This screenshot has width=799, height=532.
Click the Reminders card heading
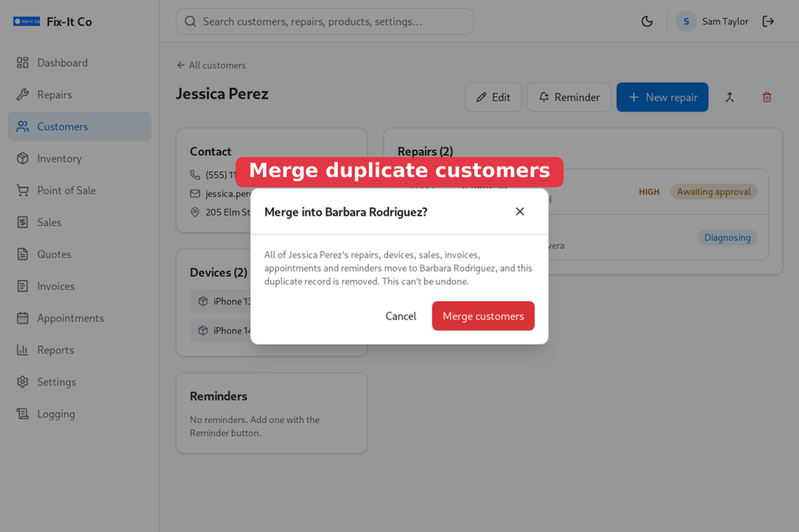click(219, 396)
